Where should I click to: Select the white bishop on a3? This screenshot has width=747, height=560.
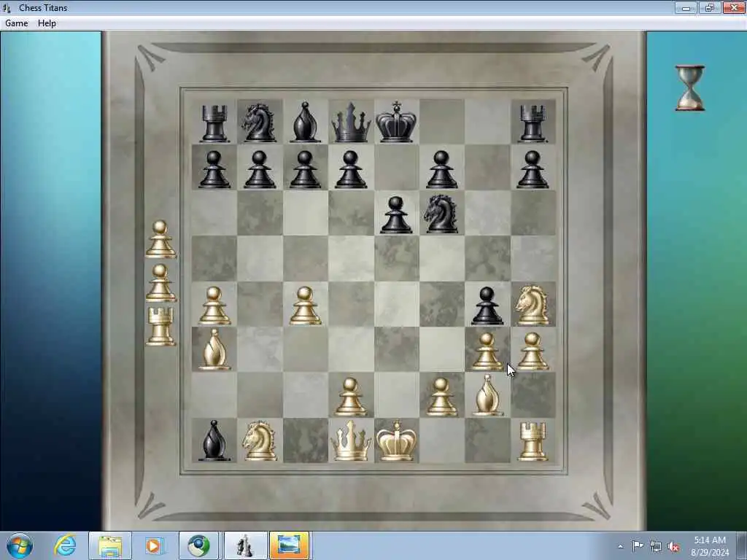[x=214, y=350]
